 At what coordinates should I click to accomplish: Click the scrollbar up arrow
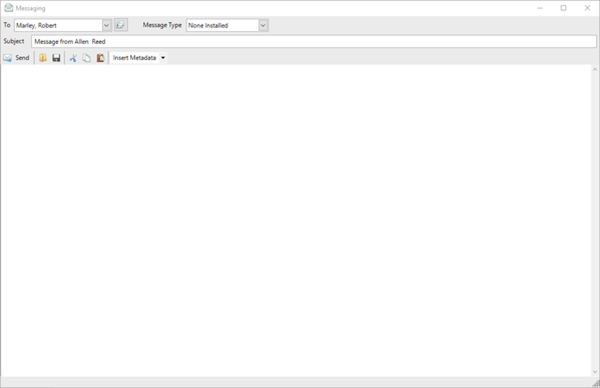(595, 69)
